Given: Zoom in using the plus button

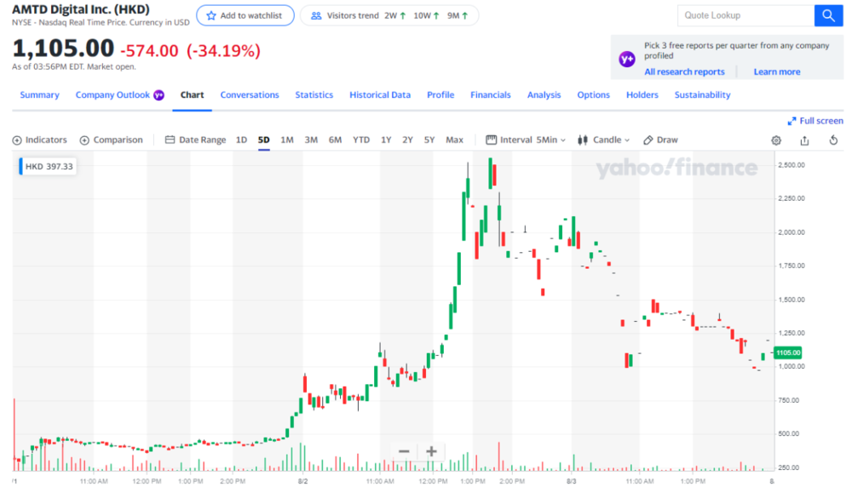Looking at the screenshot, I should pos(431,451).
